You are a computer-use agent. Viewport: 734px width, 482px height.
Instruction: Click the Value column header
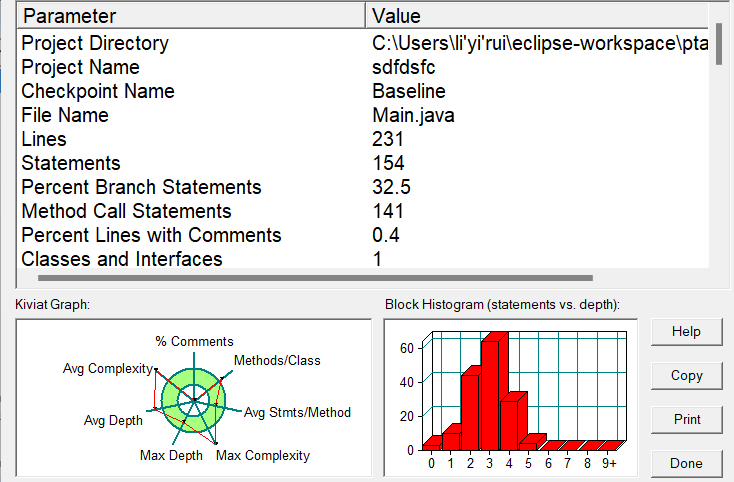point(537,16)
